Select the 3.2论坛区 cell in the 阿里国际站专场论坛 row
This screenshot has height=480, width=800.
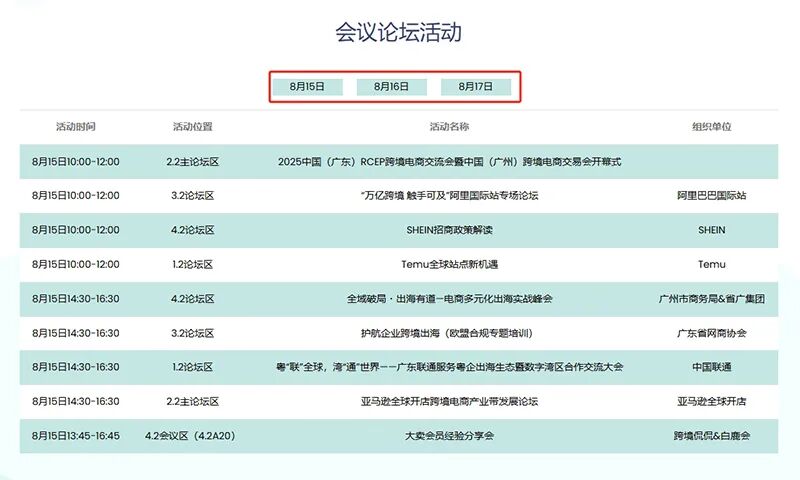(x=192, y=195)
